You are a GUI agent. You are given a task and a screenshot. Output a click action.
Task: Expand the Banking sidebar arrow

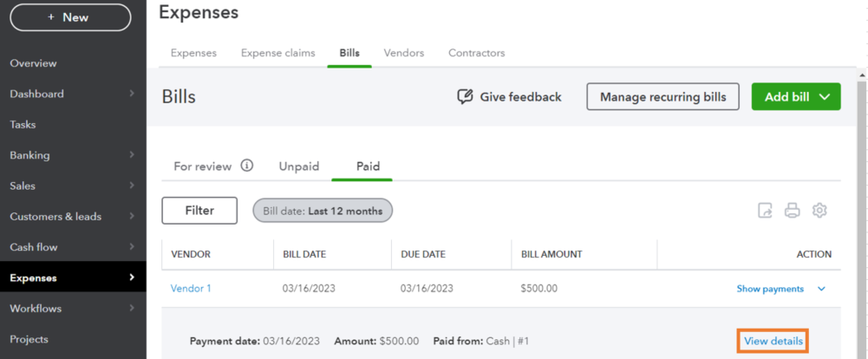(x=131, y=155)
